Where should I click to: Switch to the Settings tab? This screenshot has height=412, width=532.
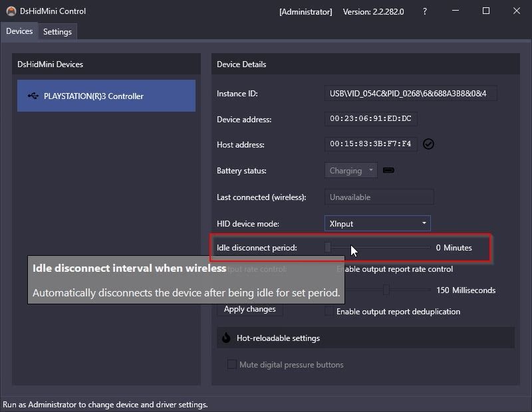tap(57, 32)
